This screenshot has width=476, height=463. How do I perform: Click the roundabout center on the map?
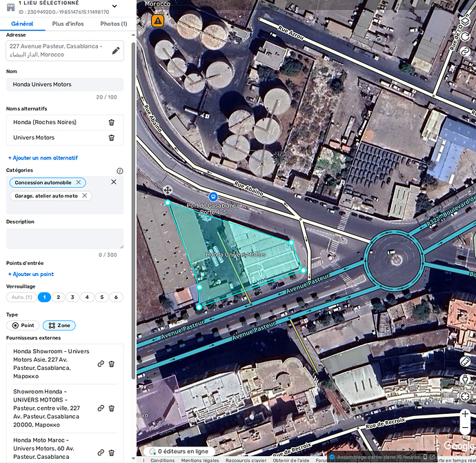click(x=396, y=259)
